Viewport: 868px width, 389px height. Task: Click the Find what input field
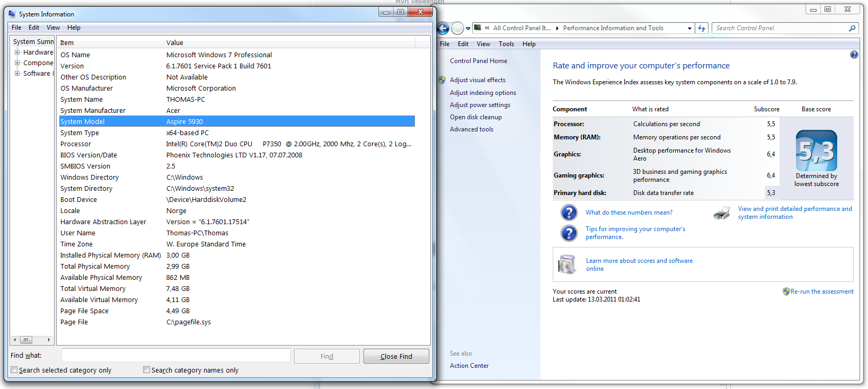[x=176, y=355]
